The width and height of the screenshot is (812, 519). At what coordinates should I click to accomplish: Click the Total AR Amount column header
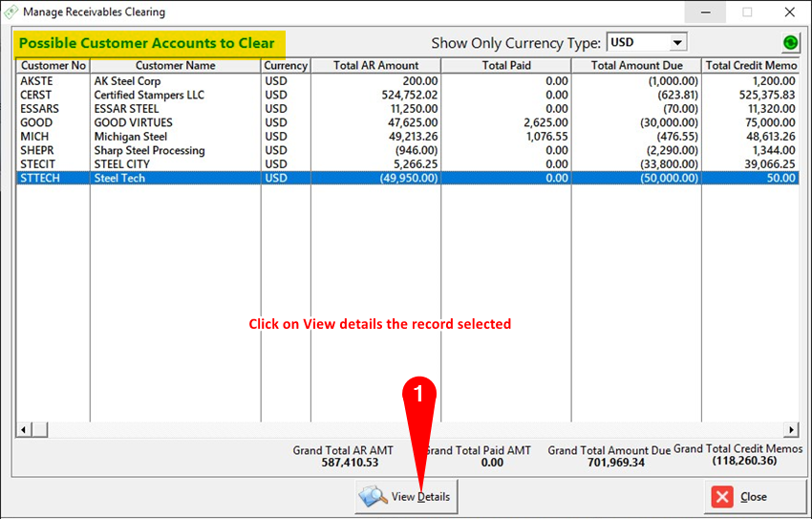[x=376, y=66]
